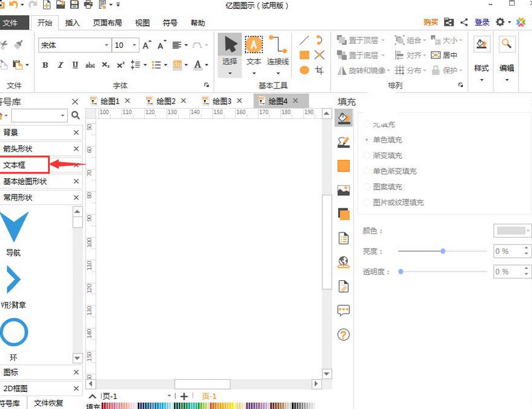Open the font size dropdown showing 10
Image resolution: width=532 pixels, height=409 pixels.
(x=133, y=45)
